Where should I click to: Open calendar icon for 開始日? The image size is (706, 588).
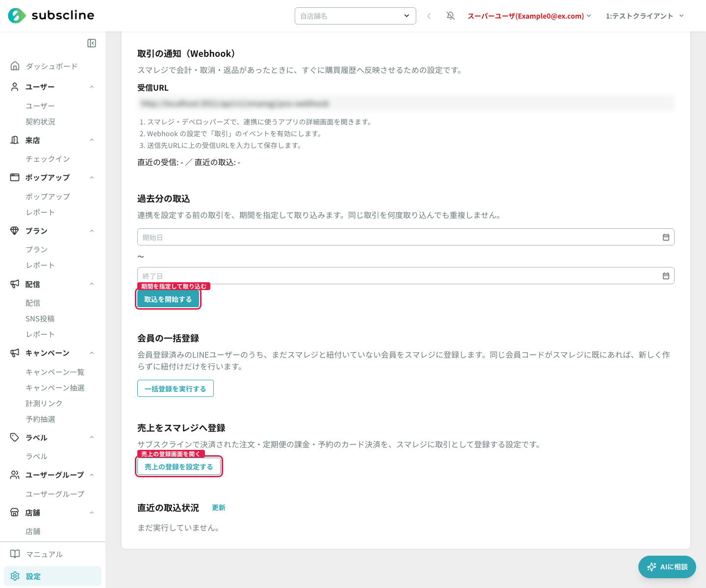[666, 237]
